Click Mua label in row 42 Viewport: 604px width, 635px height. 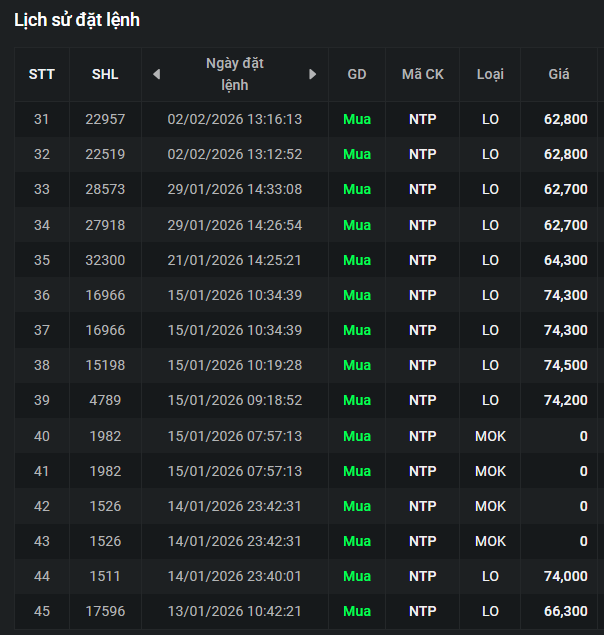[x=357, y=506]
